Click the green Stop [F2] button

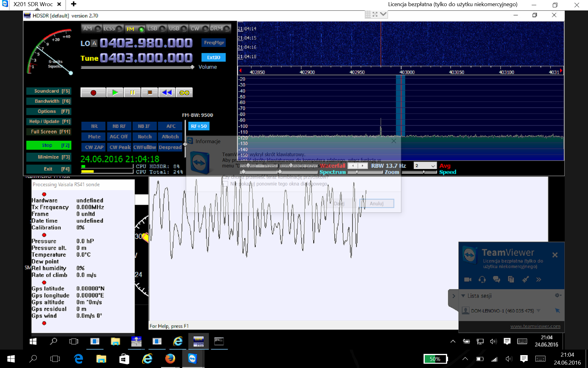(49, 145)
